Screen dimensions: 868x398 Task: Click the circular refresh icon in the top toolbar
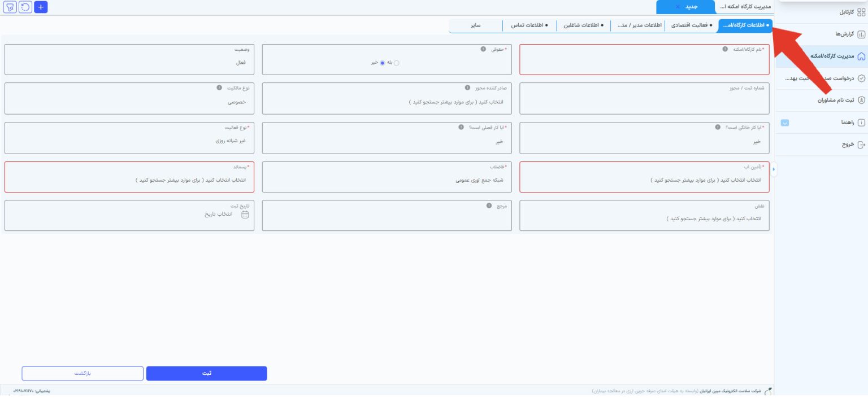pyautogui.click(x=25, y=7)
